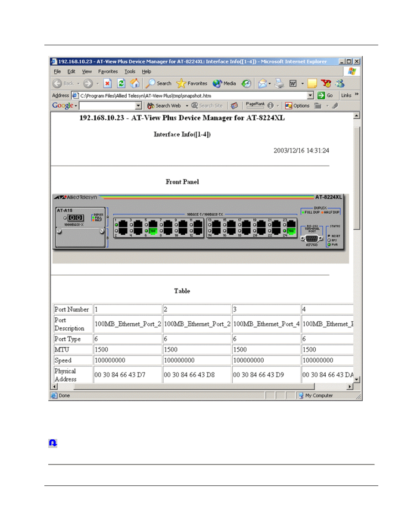Click the Google toolbar news icon
This screenshot has width=411, height=532.
[x=234, y=106]
